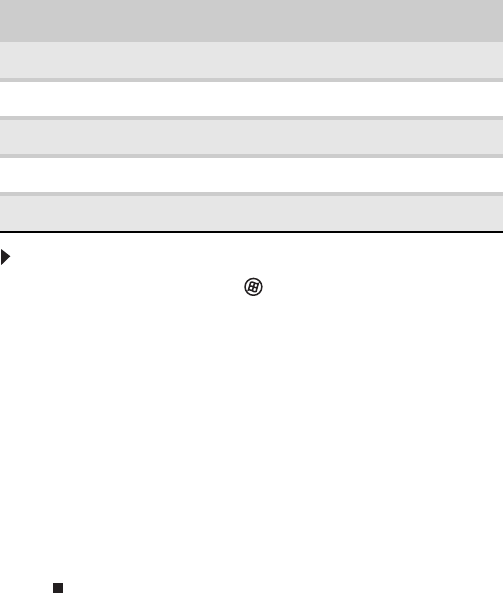The width and height of the screenshot is (503, 594).
Task: Click the divider under the first light-gray row
Action: click(252, 80)
